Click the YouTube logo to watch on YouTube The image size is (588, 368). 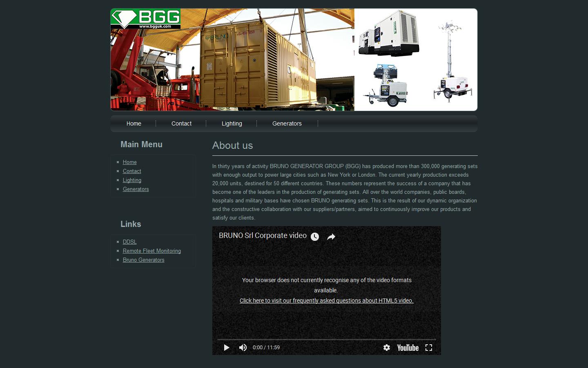tap(407, 348)
